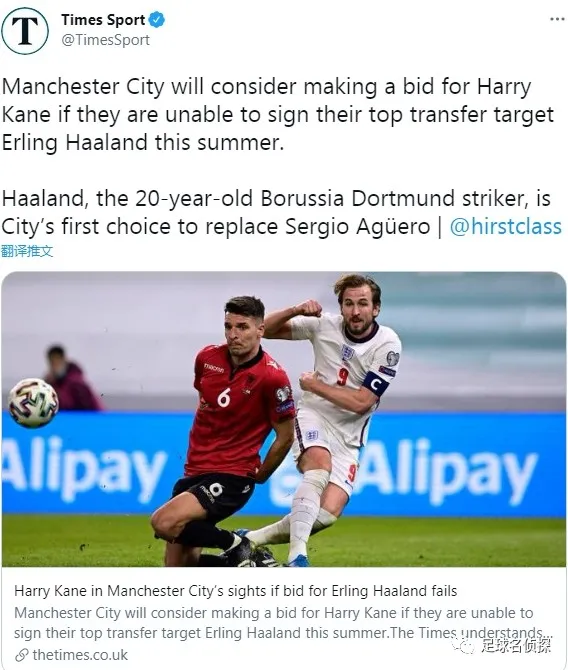Click the blue verified badge
Viewport: 568px width, 670px height.
pyautogui.click(x=156, y=20)
